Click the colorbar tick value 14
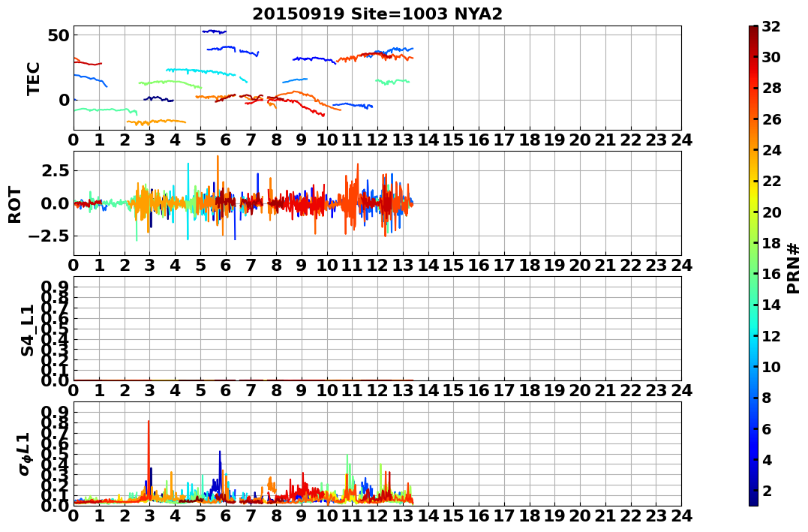 (771, 305)
